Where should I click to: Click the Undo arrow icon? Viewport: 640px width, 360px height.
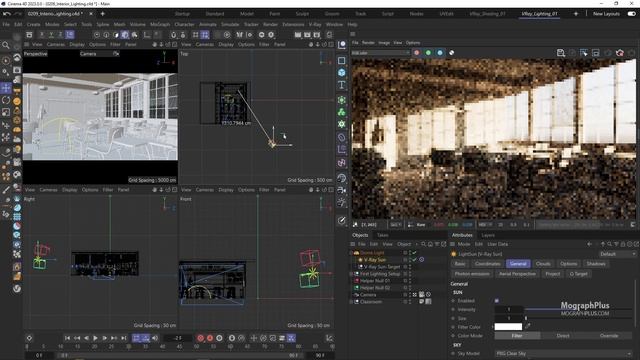coord(7,13)
